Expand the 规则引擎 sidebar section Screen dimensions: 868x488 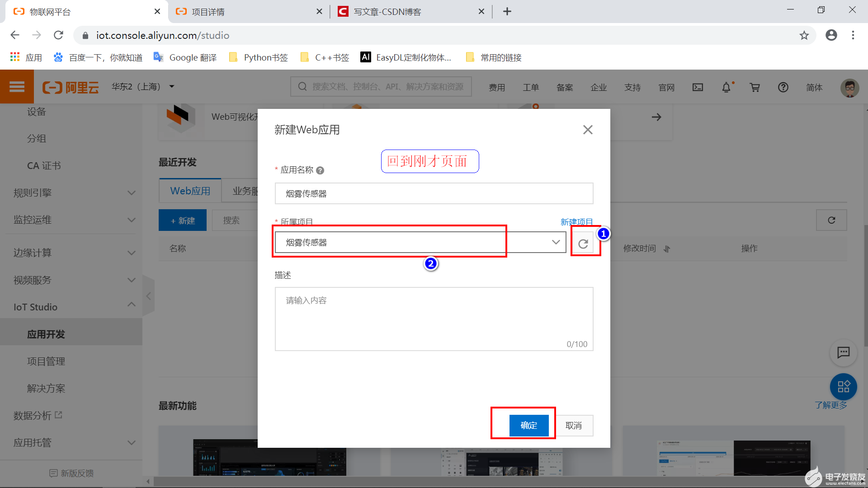pyautogui.click(x=71, y=192)
